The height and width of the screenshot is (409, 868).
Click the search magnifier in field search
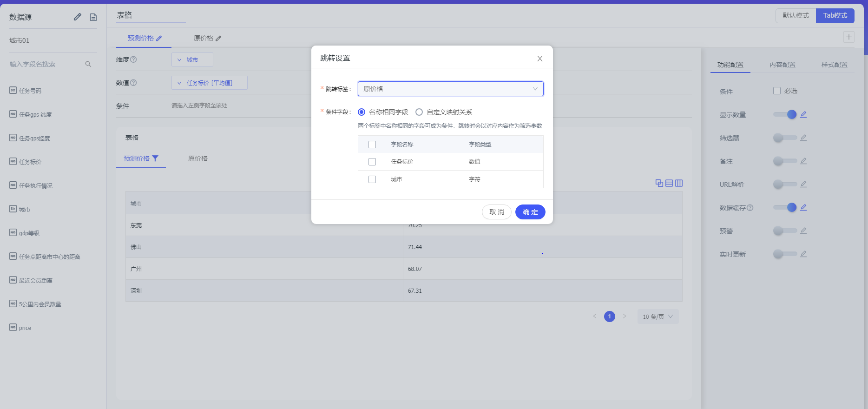point(88,64)
